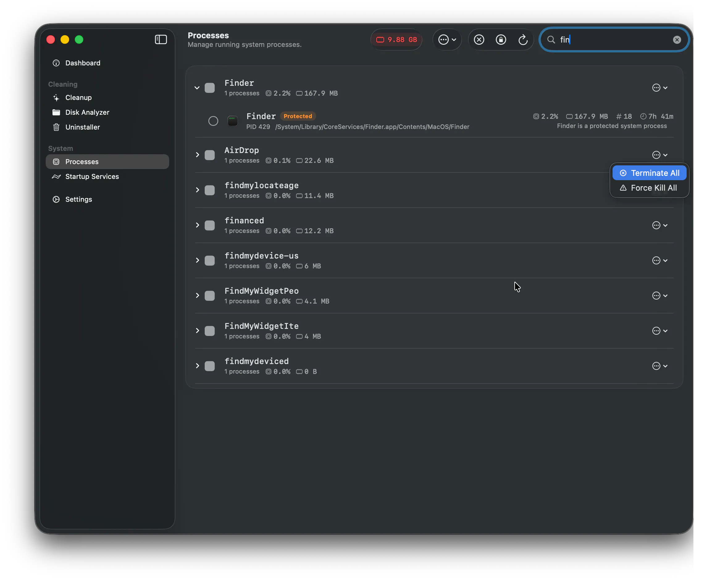This screenshot has width=728, height=580.
Task: Open the Uninstaller section
Action: 82,127
